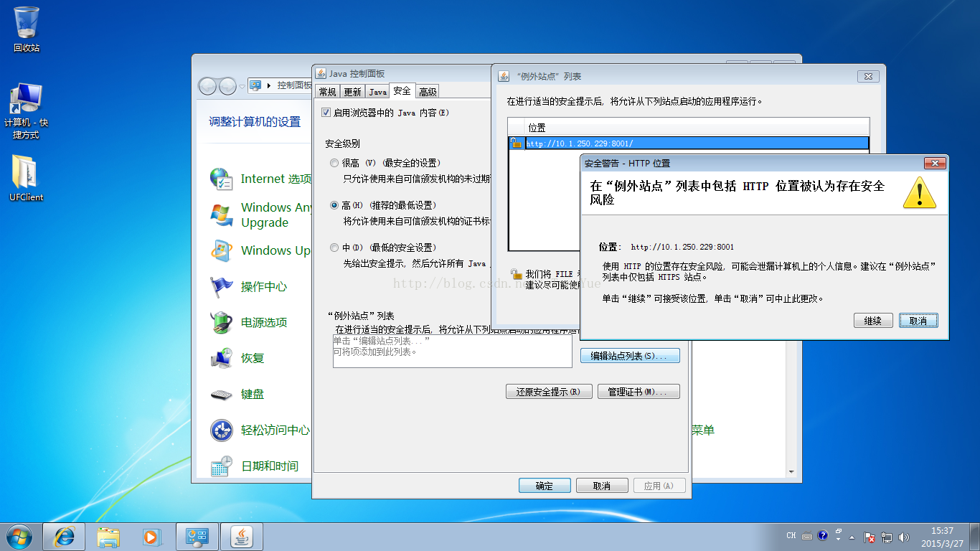Click the Internet 选项 icon in Control Panel
This screenshot has height=551, width=980.
tap(221, 179)
